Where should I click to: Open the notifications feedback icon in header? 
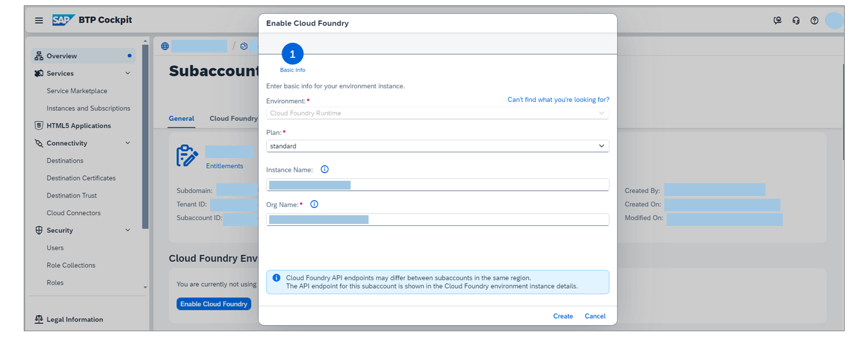777,21
